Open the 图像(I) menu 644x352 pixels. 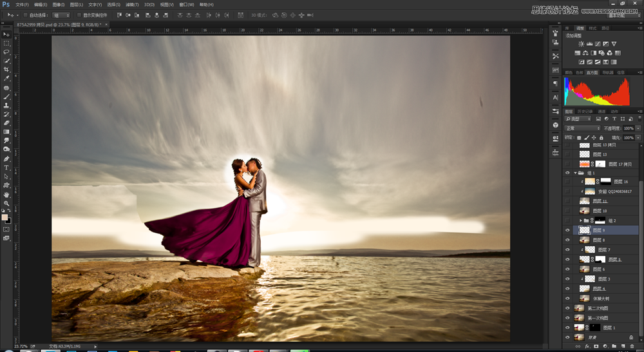59,5
